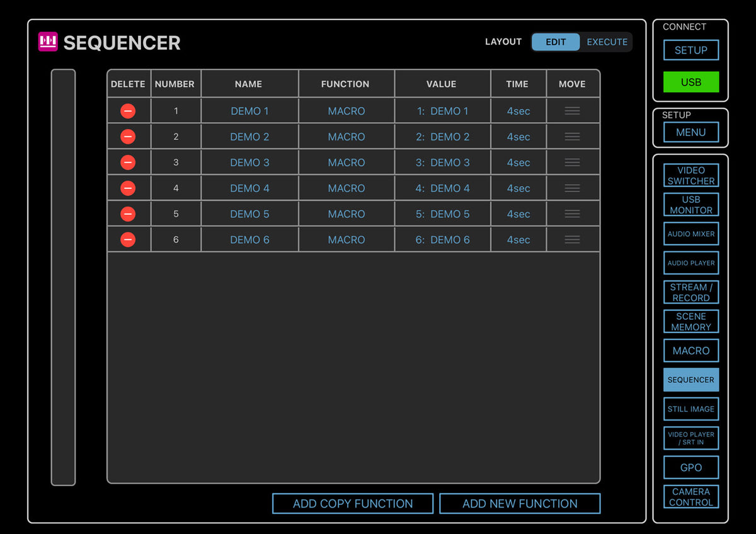756x534 pixels.
Task: Open the FUNCTION selector for DEMO 1 row
Action: 346,111
